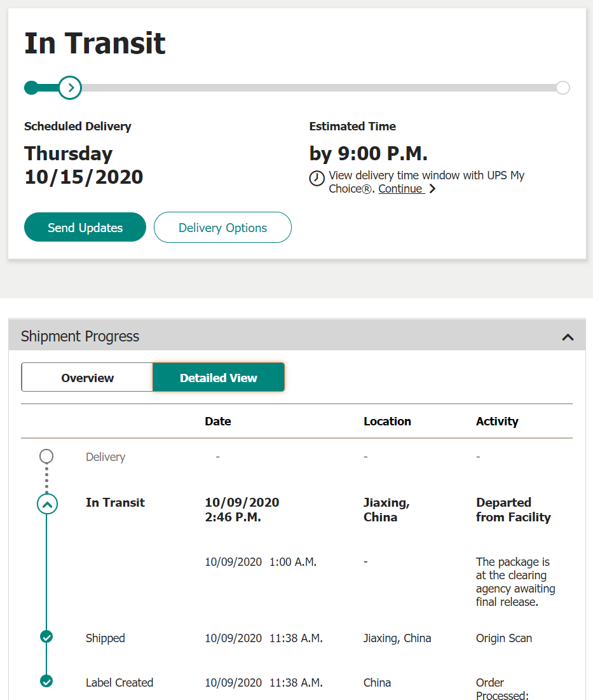Collapse the In Transit timeline entry
The height and width of the screenshot is (700, 593).
click(47, 504)
